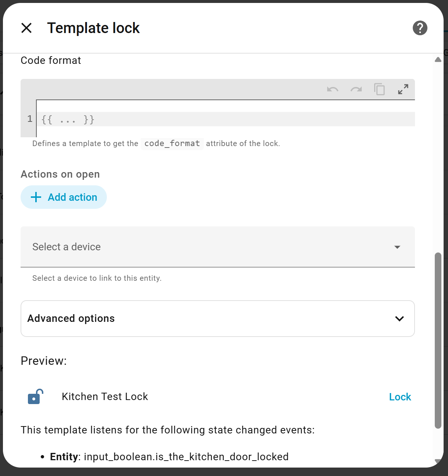This screenshot has height=476, width=448.
Task: Click the Actions on open heading
Action: 60,174
